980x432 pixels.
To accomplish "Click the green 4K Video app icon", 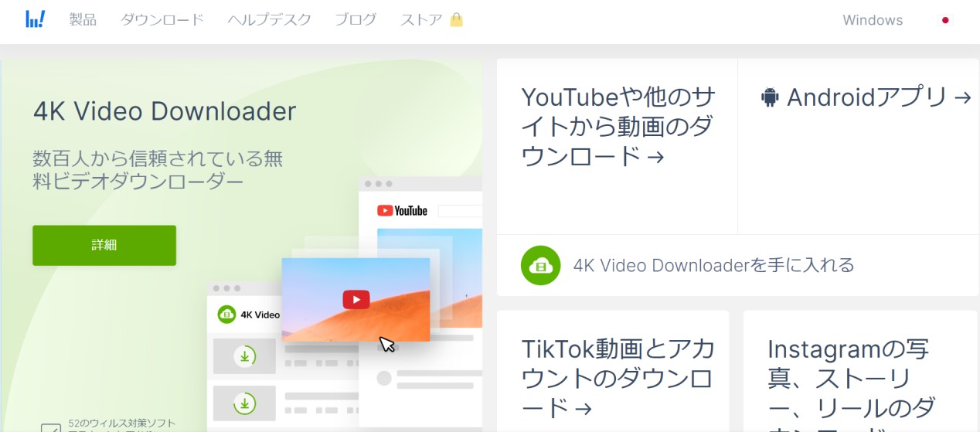I will tap(226, 315).
